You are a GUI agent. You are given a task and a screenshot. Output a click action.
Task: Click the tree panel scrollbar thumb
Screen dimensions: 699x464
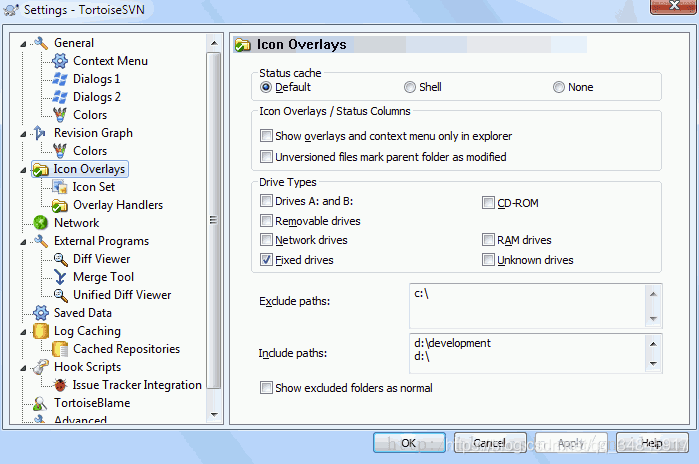point(214,220)
